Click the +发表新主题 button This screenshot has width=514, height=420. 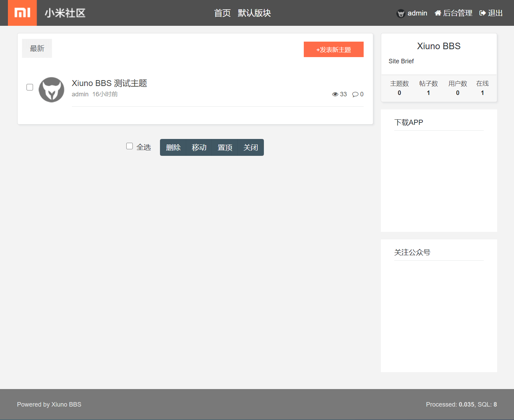[334, 50]
